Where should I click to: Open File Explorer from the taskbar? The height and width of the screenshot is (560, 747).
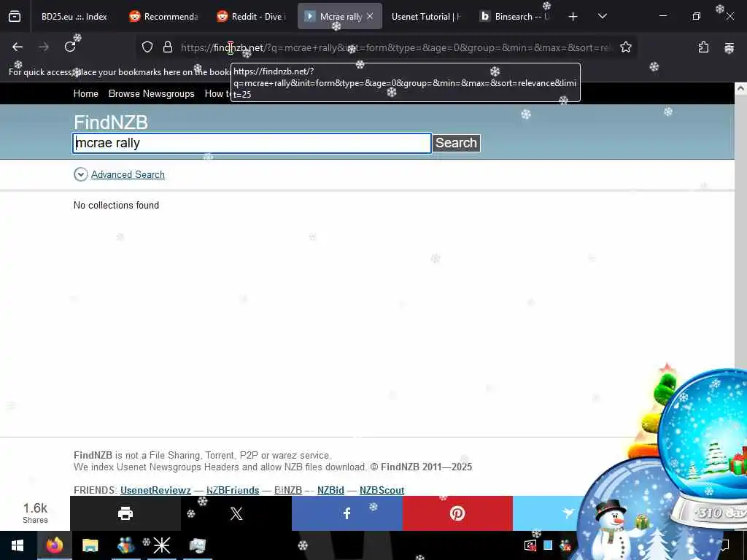click(x=90, y=545)
